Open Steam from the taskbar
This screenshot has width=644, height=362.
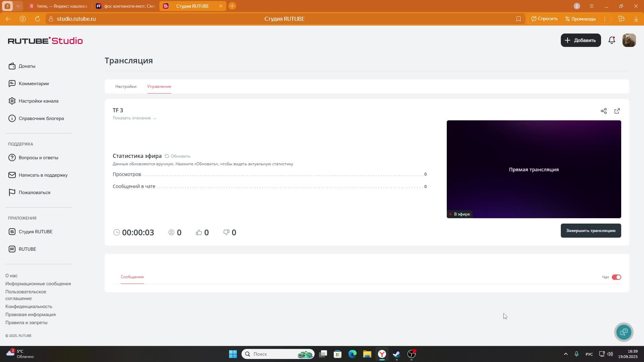point(396,354)
